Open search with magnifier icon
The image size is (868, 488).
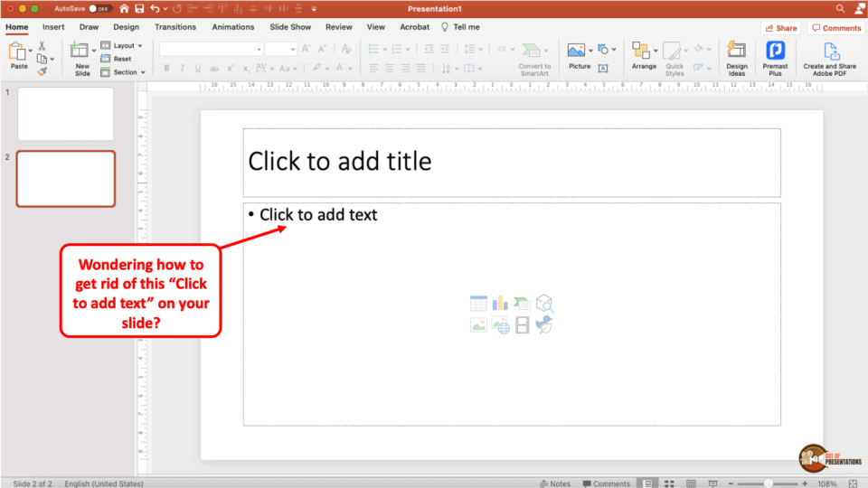pyautogui.click(x=840, y=9)
